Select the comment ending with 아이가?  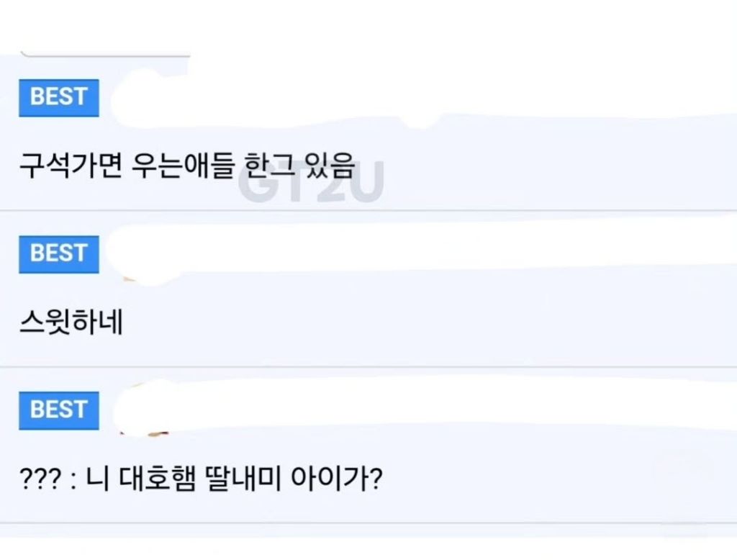[x=202, y=478]
